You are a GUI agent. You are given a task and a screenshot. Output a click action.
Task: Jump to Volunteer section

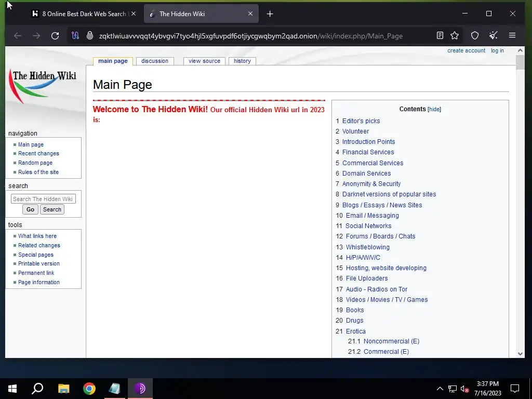(355, 131)
